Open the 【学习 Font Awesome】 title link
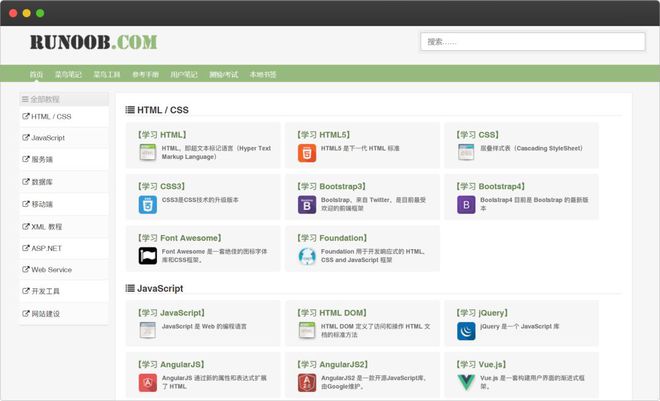Viewport: 660px width, 401px height. [179, 238]
